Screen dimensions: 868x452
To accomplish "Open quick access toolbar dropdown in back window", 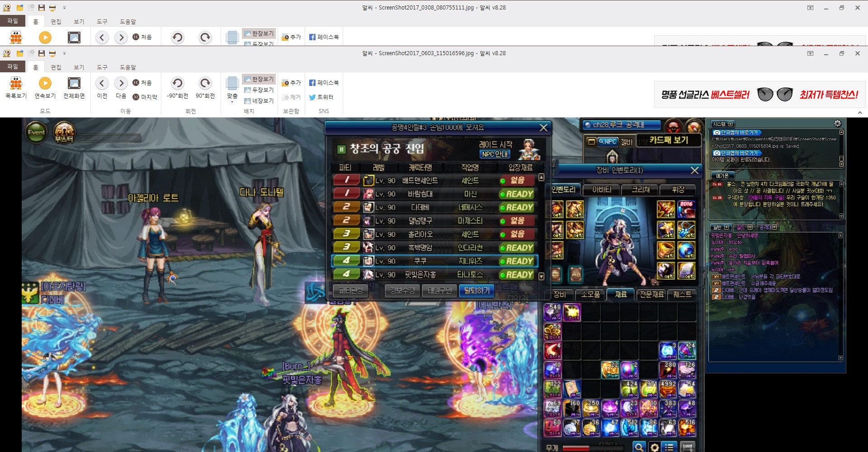I will (x=64, y=8).
